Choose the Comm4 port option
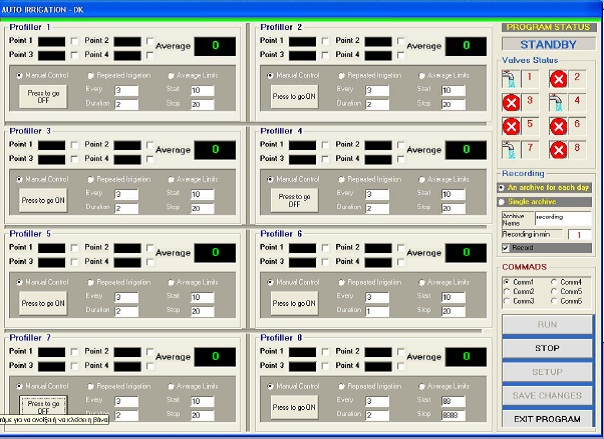The width and height of the screenshot is (604, 439). tap(555, 282)
